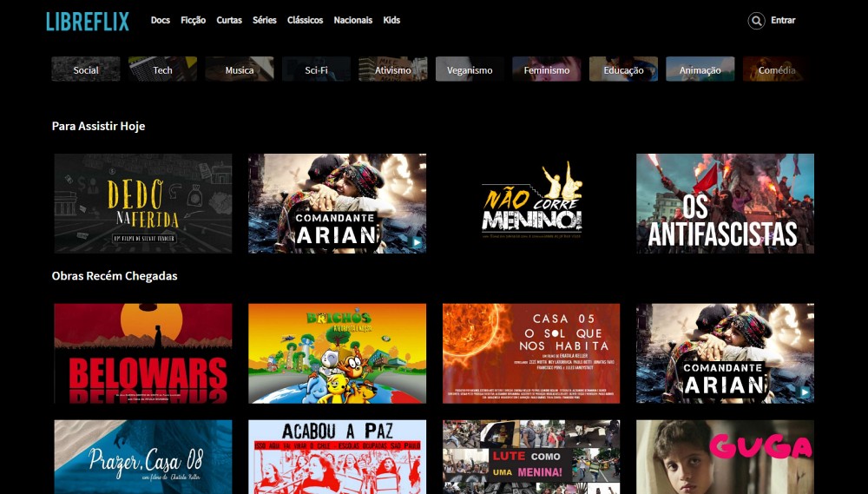The height and width of the screenshot is (494, 868).
Task: Select the Sci-Fi category tile
Action: [316, 69]
